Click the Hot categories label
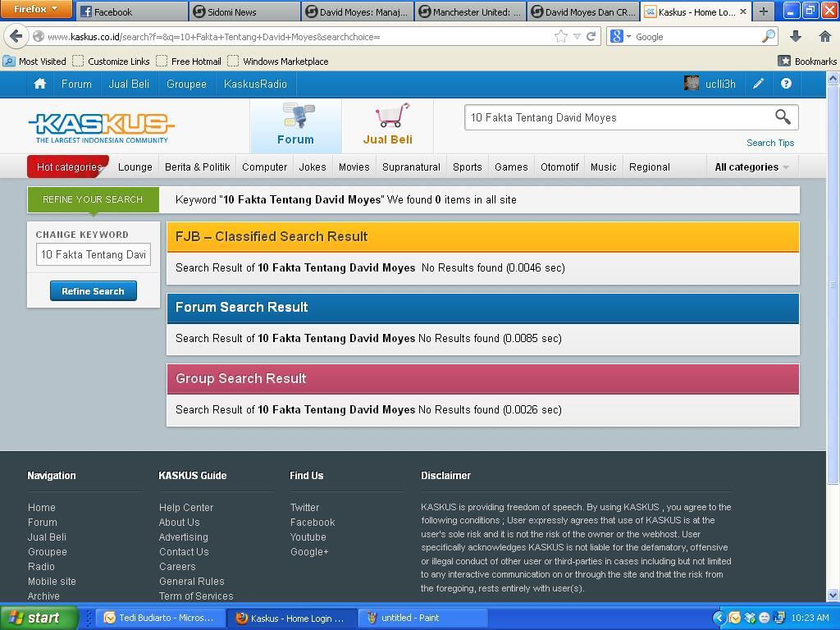 coord(69,167)
